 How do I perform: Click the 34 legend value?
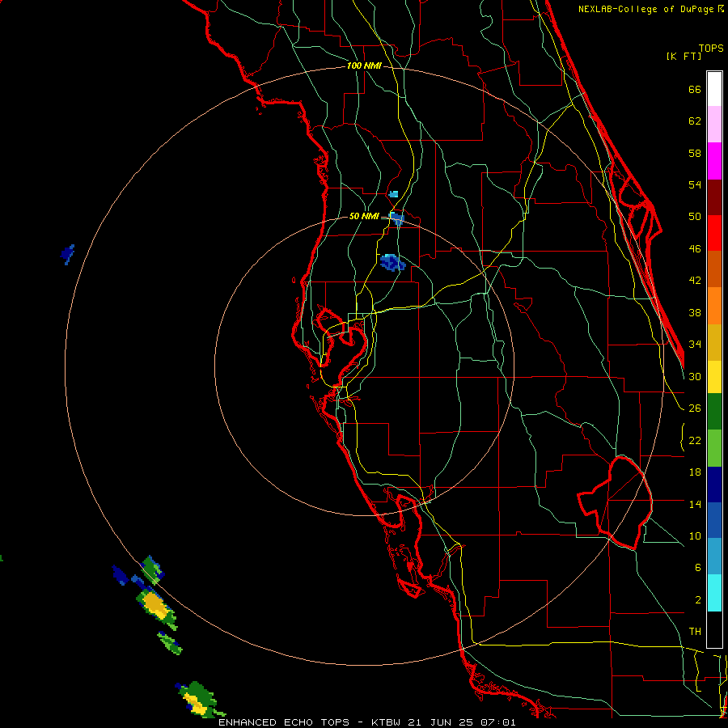click(695, 345)
